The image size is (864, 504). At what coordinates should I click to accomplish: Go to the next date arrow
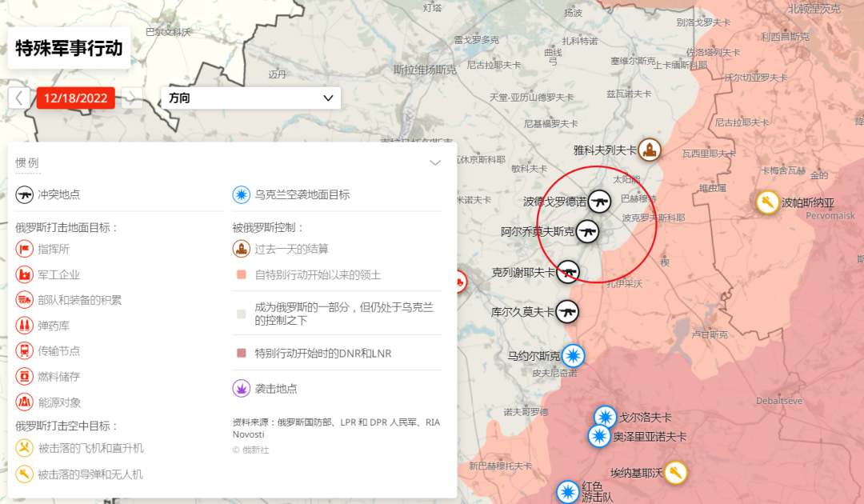pyautogui.click(x=131, y=98)
